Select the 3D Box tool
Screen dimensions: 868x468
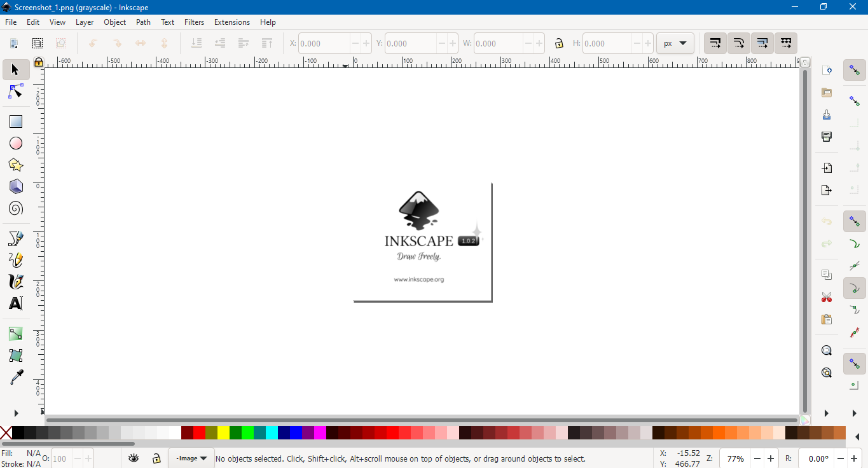point(16,186)
